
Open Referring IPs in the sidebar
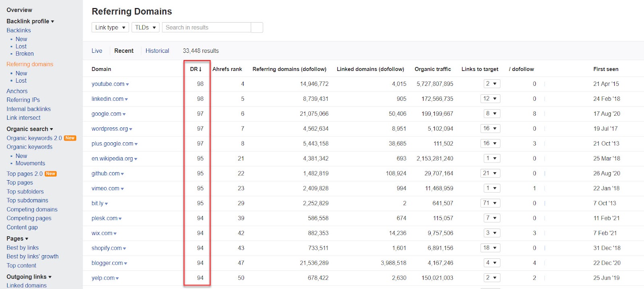tap(23, 100)
